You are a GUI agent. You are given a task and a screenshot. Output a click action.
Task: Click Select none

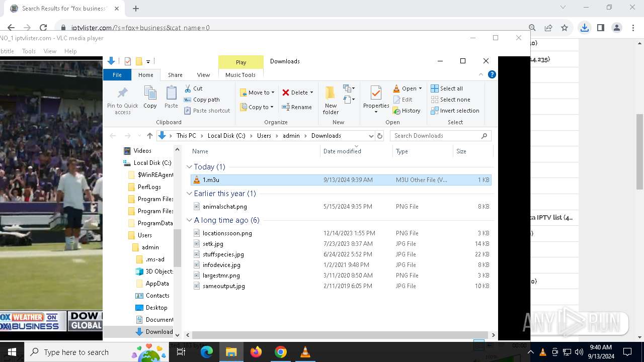tap(450, 100)
